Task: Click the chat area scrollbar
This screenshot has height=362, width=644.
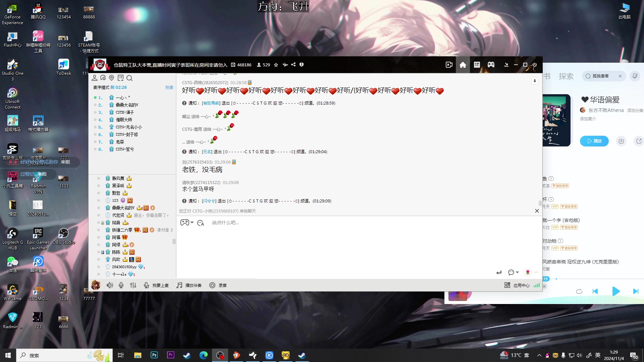Action: tap(540, 203)
